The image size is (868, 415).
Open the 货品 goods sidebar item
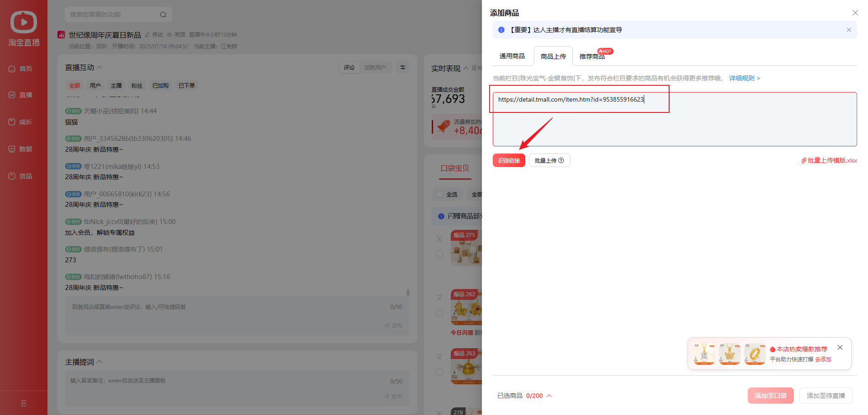(x=21, y=176)
